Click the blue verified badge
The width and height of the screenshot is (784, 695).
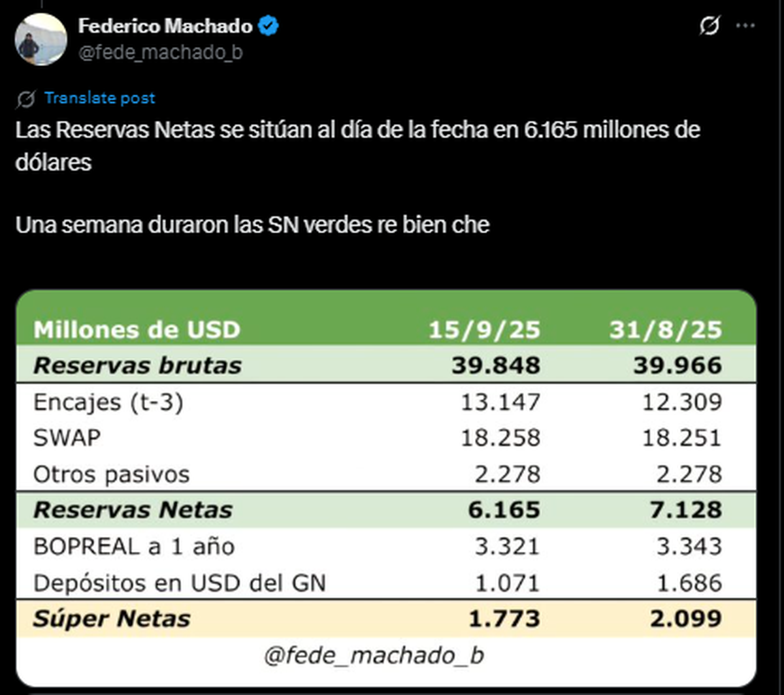click(x=270, y=26)
